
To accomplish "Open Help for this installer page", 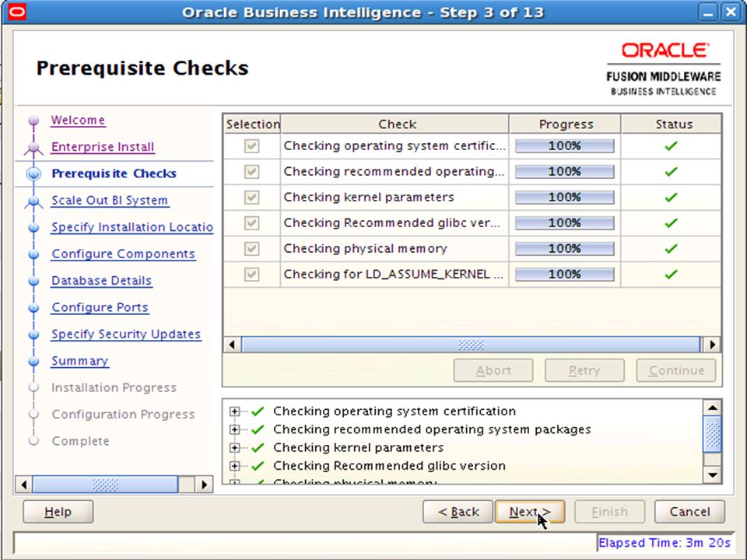I will point(58,512).
